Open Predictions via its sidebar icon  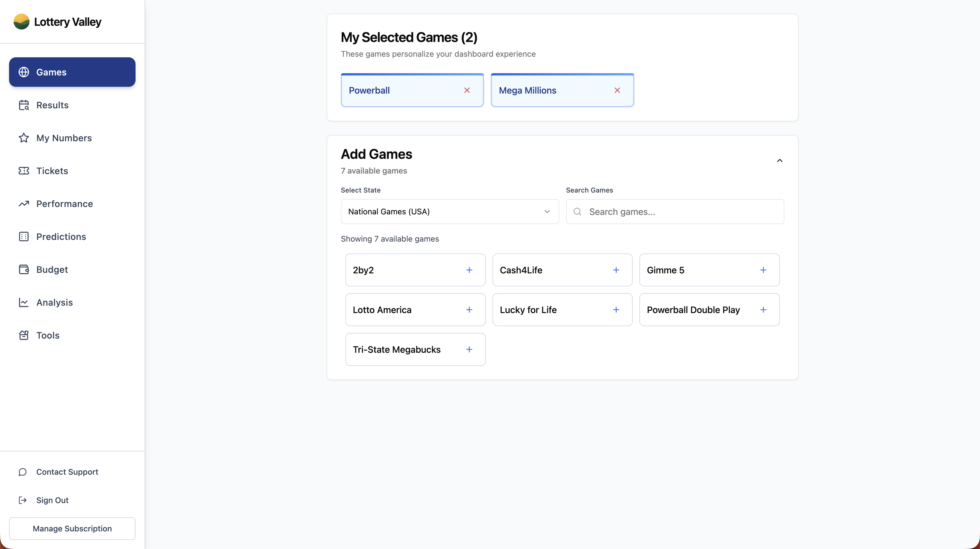pyautogui.click(x=24, y=236)
